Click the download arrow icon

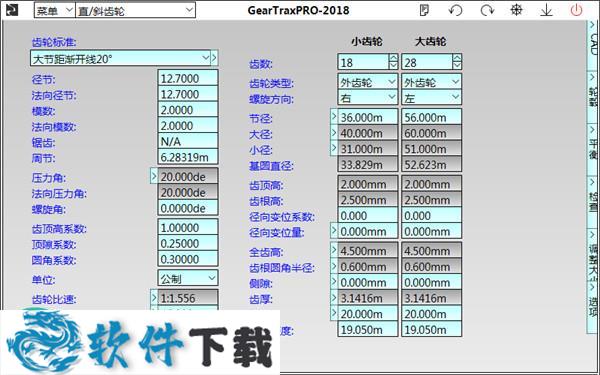pos(546,10)
